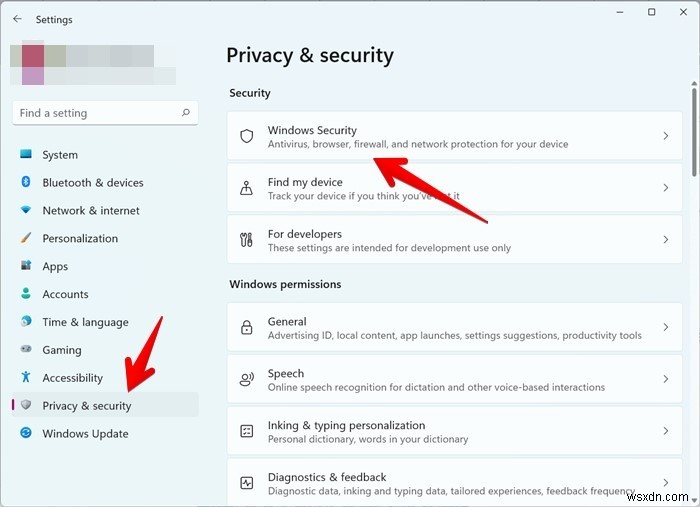This screenshot has height=507, width=700.
Task: Open the Accounts sidebar item
Action: coord(65,294)
